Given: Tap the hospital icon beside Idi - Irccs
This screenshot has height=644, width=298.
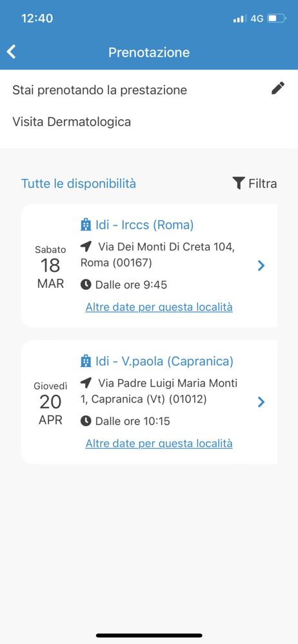Looking at the screenshot, I should tap(85, 225).
